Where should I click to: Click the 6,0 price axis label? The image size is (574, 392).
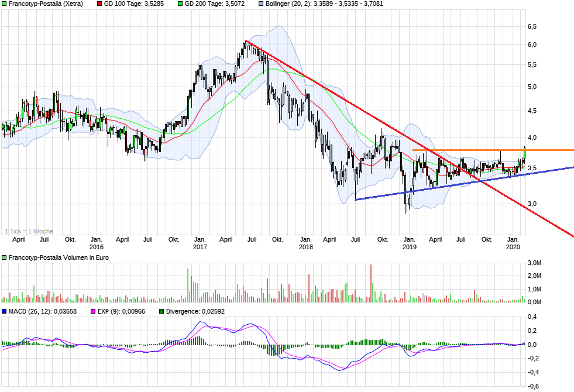click(532, 44)
